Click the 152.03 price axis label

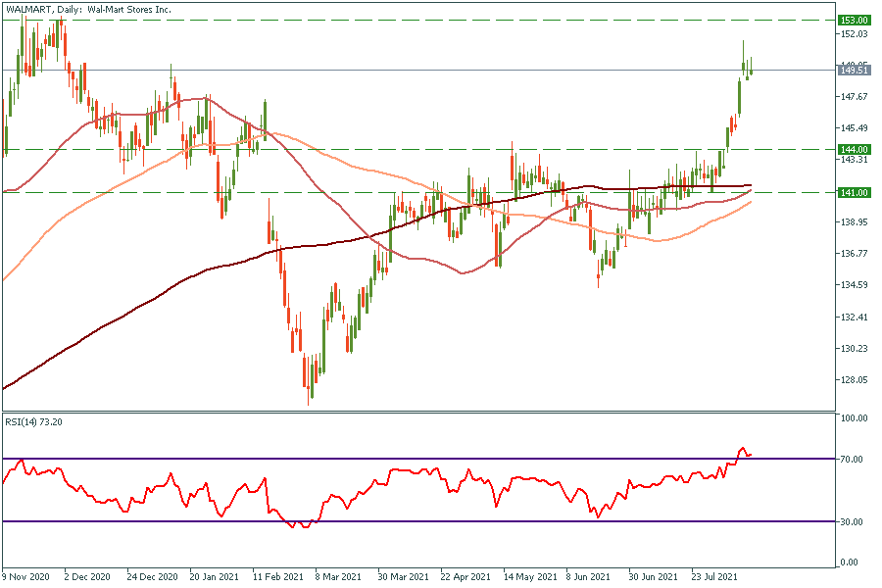click(856, 34)
